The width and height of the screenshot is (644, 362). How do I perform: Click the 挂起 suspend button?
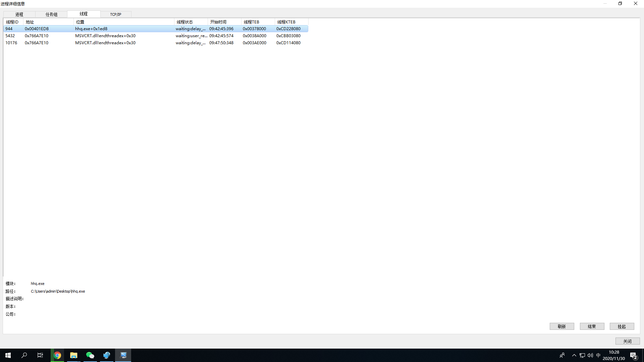point(622,326)
